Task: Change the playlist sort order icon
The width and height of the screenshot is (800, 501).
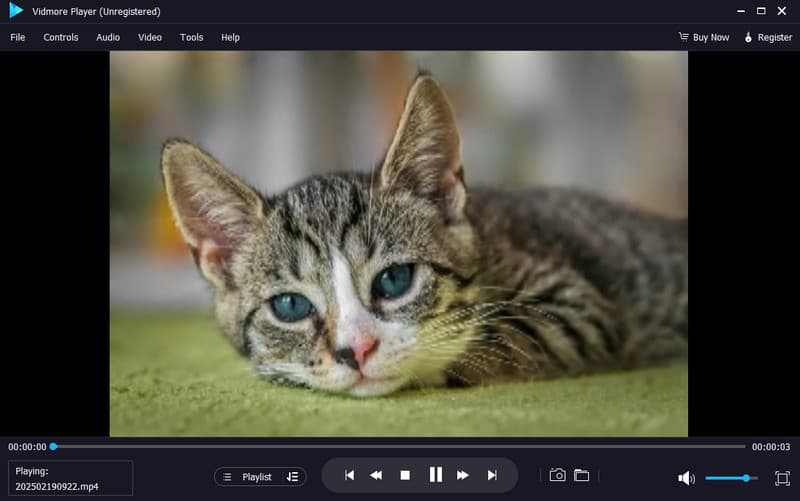Action: [292, 477]
